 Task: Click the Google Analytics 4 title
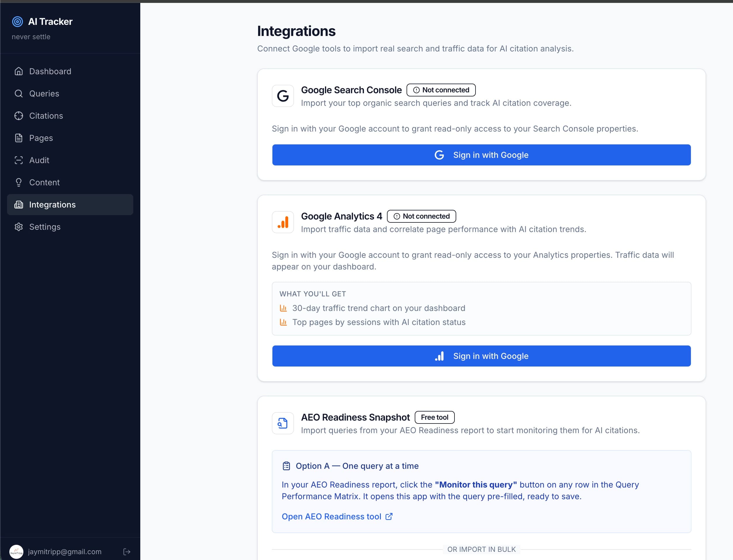[342, 216]
